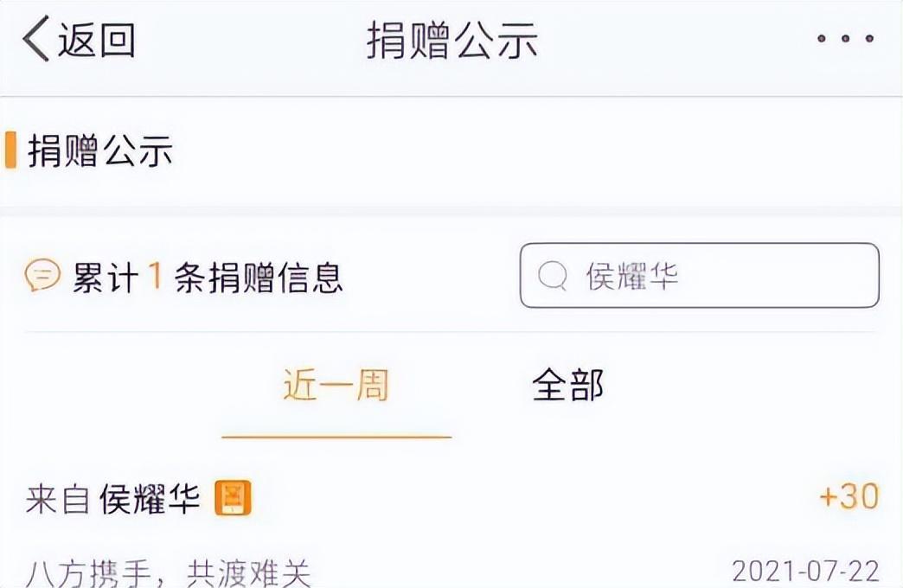This screenshot has height=588, width=903.
Task: Click the orange certificate icon beside 侯耀华
Action: 233,498
